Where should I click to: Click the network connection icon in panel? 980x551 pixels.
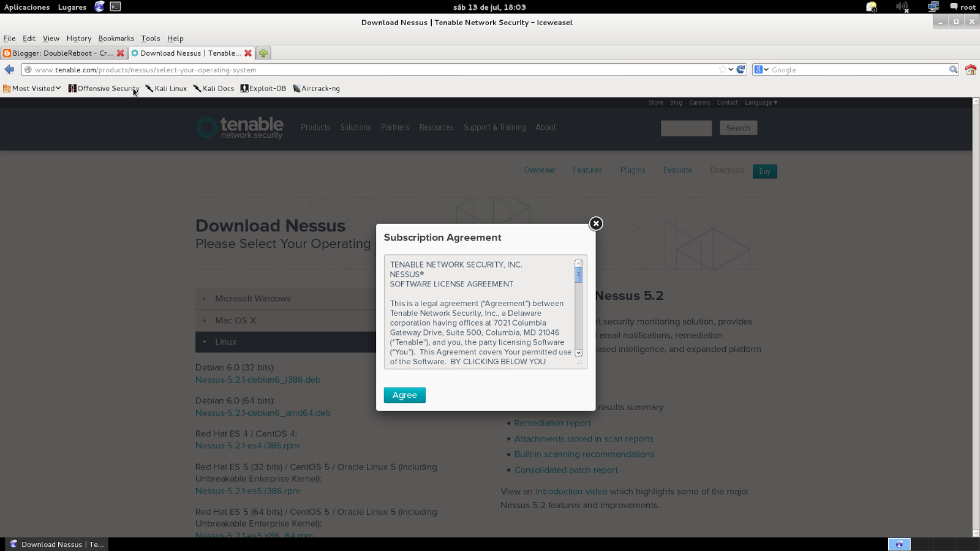point(933,7)
